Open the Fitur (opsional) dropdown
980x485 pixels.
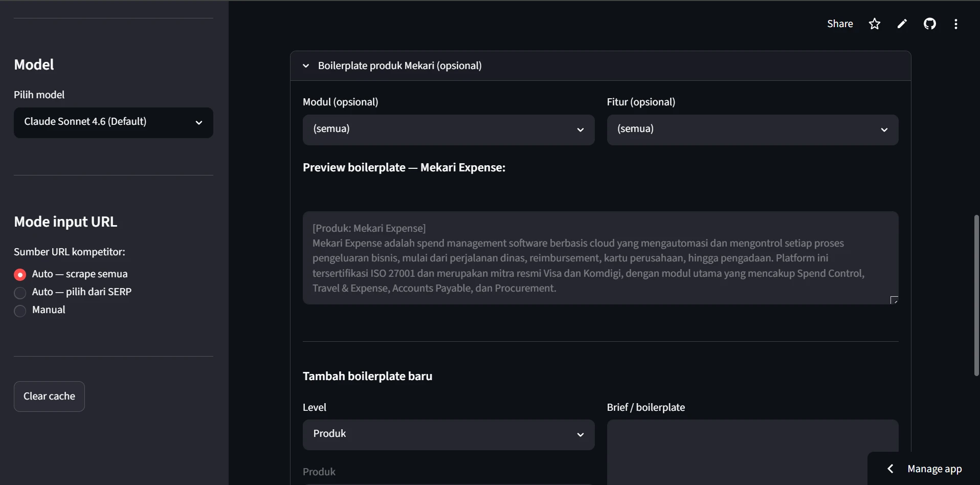click(x=752, y=129)
